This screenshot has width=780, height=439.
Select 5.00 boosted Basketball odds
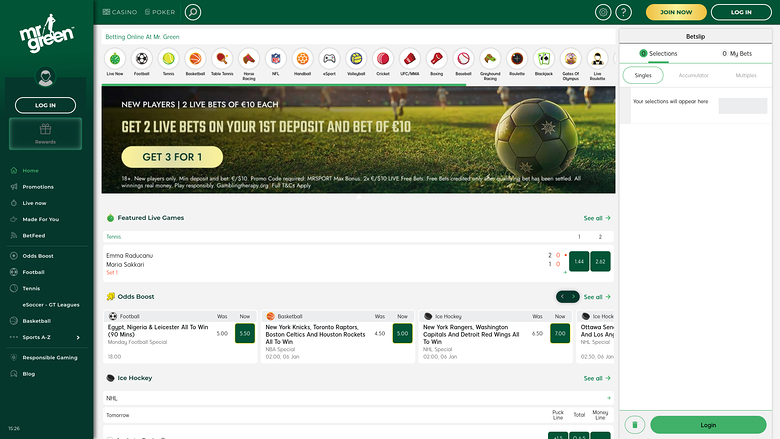pyautogui.click(x=402, y=334)
